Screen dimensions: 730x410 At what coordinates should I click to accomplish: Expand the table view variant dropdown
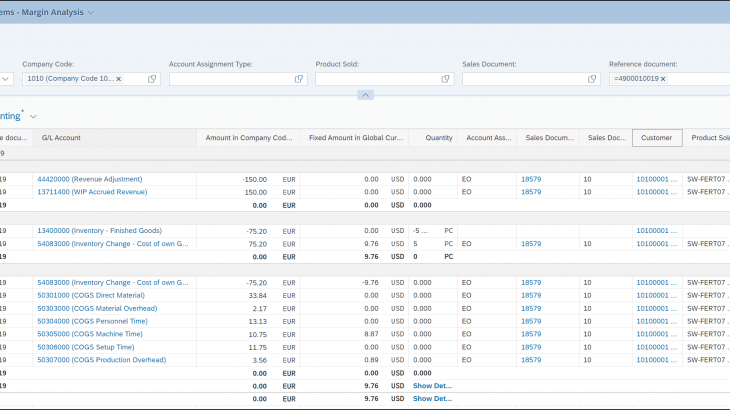pyautogui.click(x=33, y=116)
